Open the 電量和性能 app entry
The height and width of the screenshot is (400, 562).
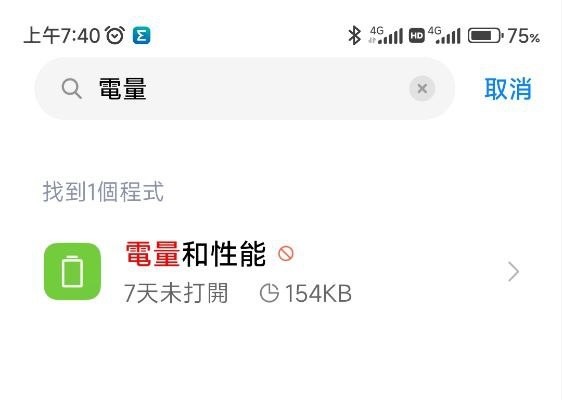click(281, 271)
